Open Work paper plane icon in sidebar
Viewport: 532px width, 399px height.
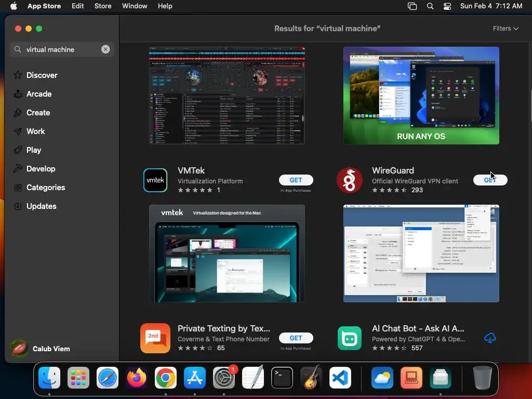point(18,131)
